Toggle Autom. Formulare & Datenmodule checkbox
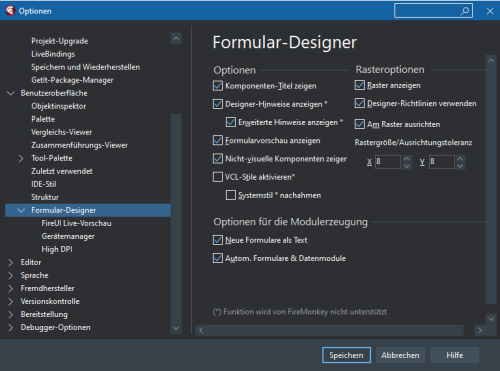 pyautogui.click(x=218, y=258)
